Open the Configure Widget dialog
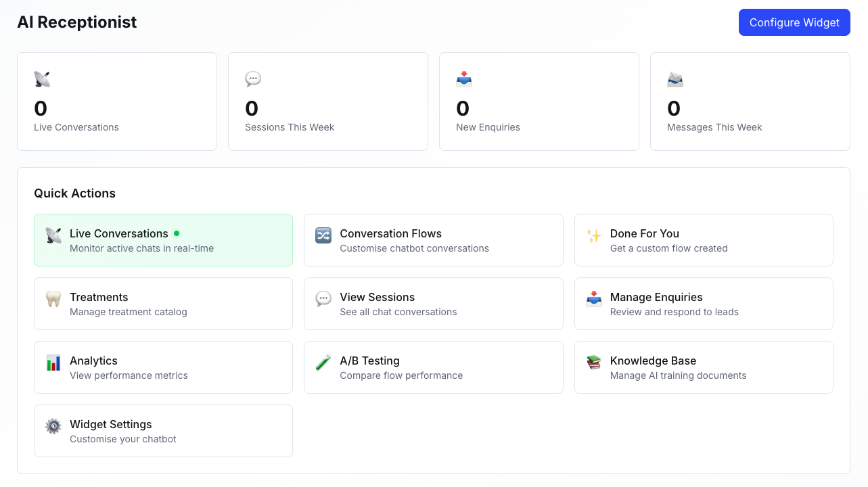Image resolution: width=868 pixels, height=487 pixels. coord(794,22)
